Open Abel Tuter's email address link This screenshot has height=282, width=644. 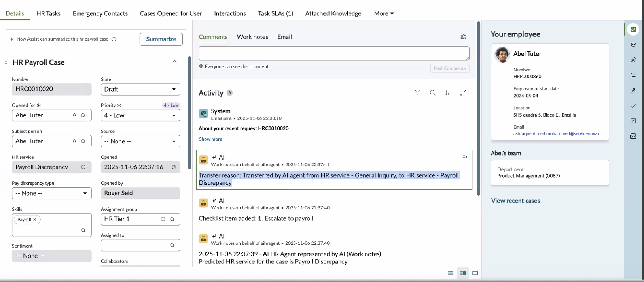[558, 133]
